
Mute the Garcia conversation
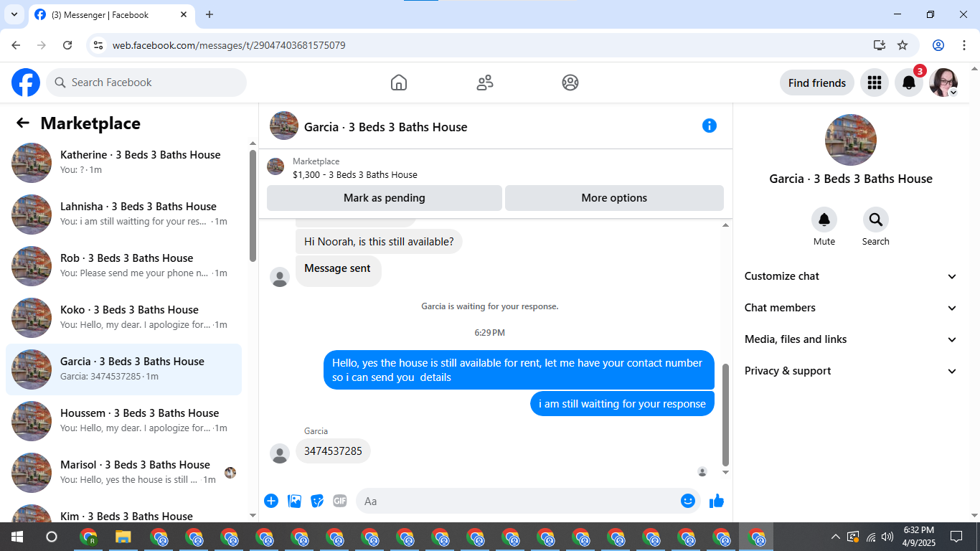pyautogui.click(x=824, y=220)
